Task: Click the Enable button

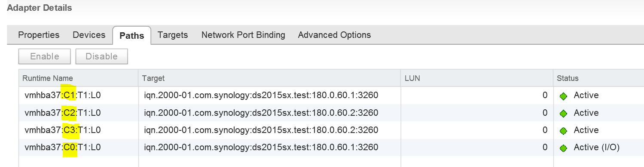Action: [45, 56]
